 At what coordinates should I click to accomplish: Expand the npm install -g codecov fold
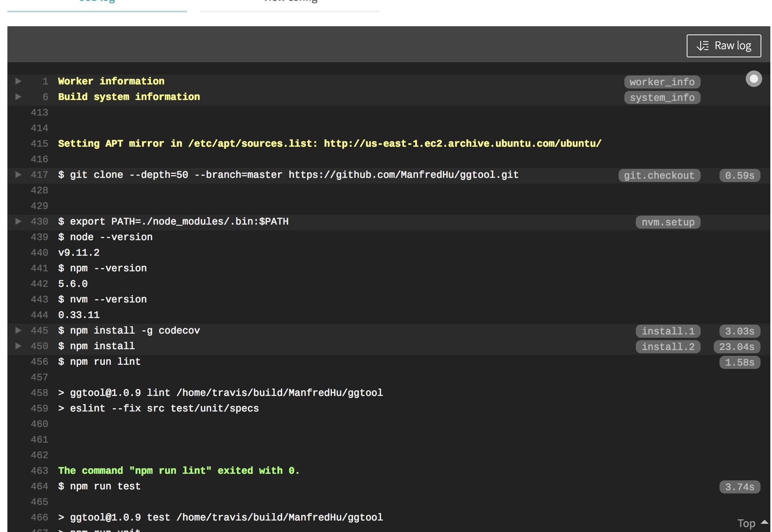point(18,330)
